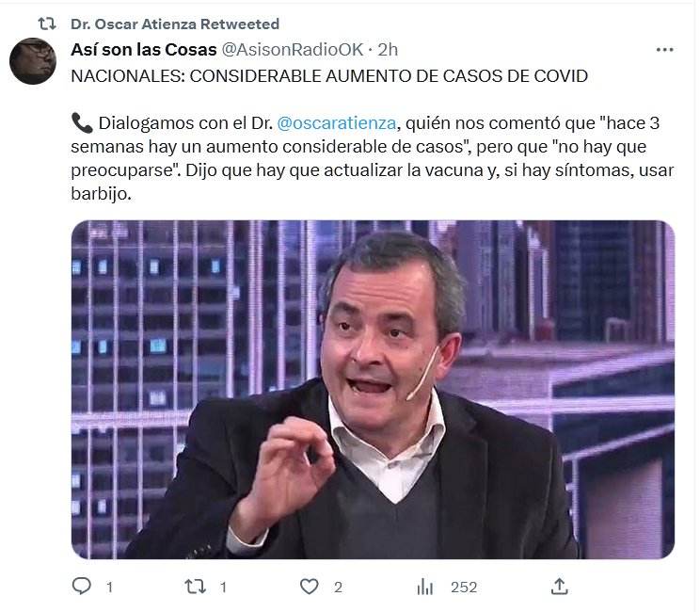Open the @AsisonRadioOK handle

point(293,50)
